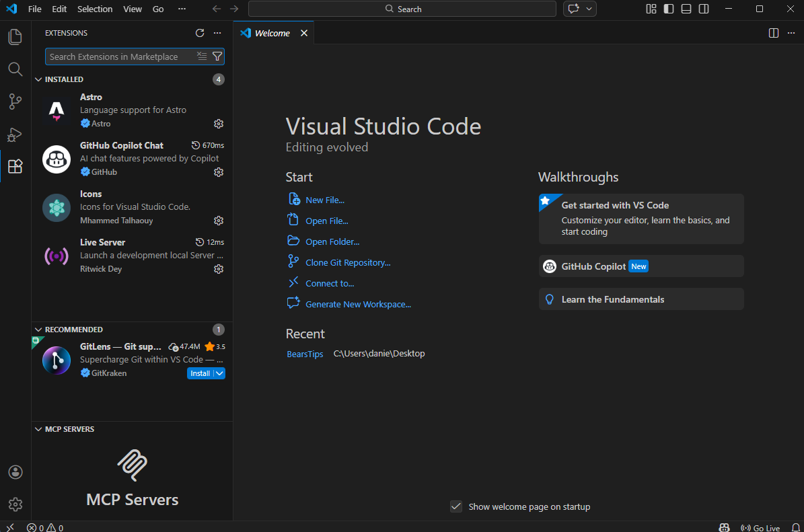Open the Clone Git Repository link
Viewport: 804px width, 532px height.
pyautogui.click(x=348, y=262)
